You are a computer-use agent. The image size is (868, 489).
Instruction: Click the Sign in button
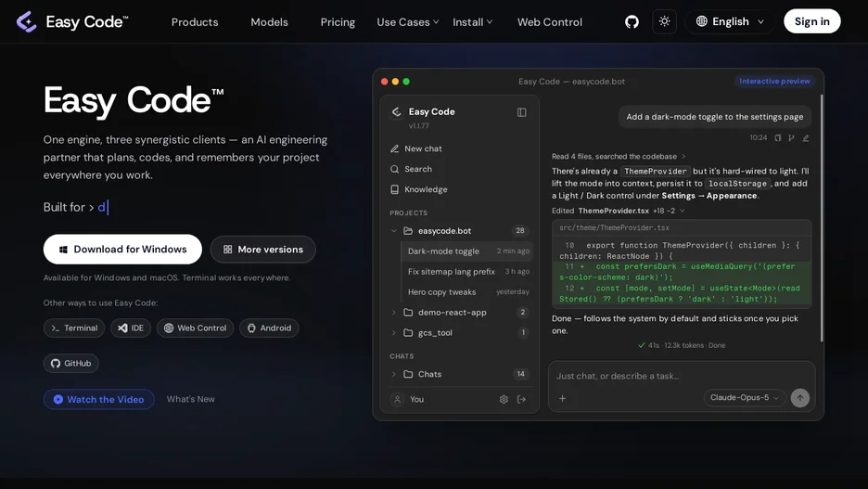pyautogui.click(x=812, y=21)
